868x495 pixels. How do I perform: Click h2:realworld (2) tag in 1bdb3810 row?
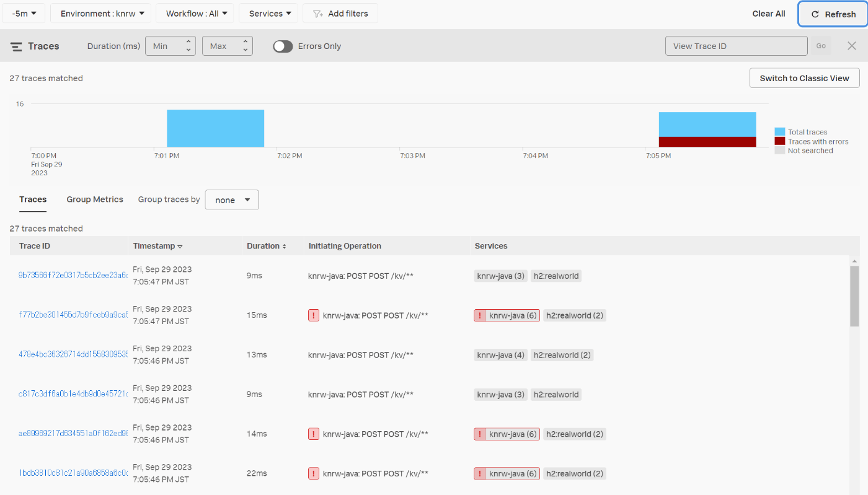575,473
